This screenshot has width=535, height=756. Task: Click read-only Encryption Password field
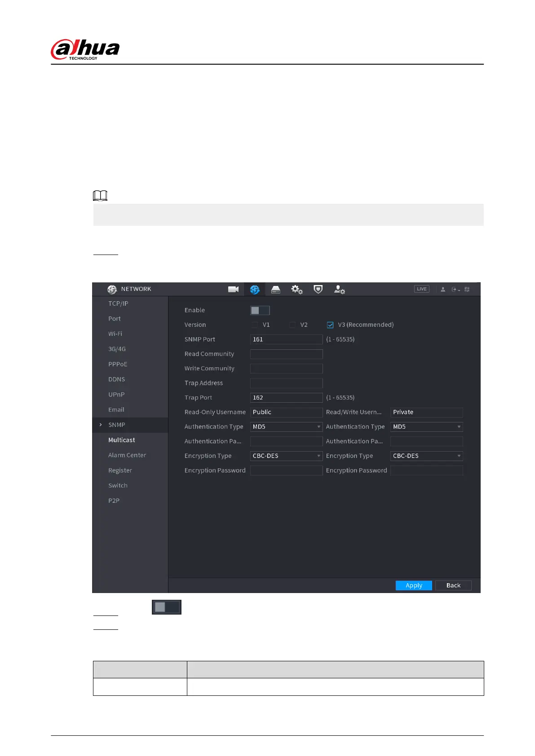[286, 470]
